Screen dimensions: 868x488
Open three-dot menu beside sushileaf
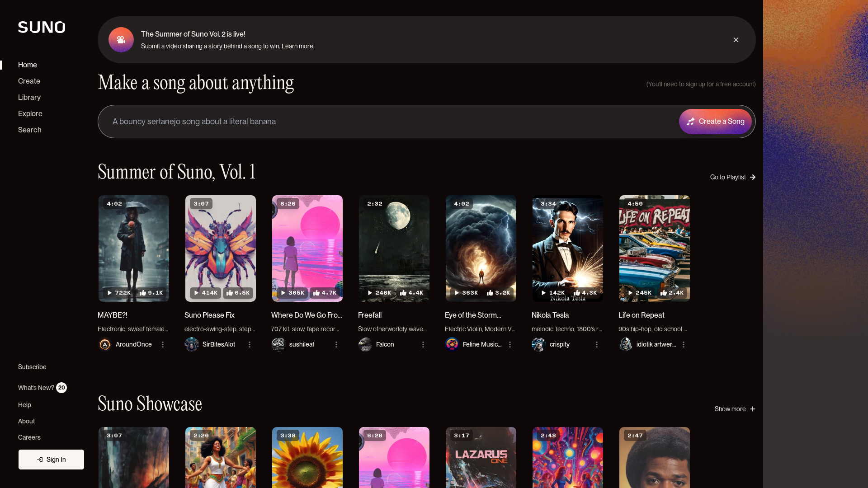click(336, 344)
